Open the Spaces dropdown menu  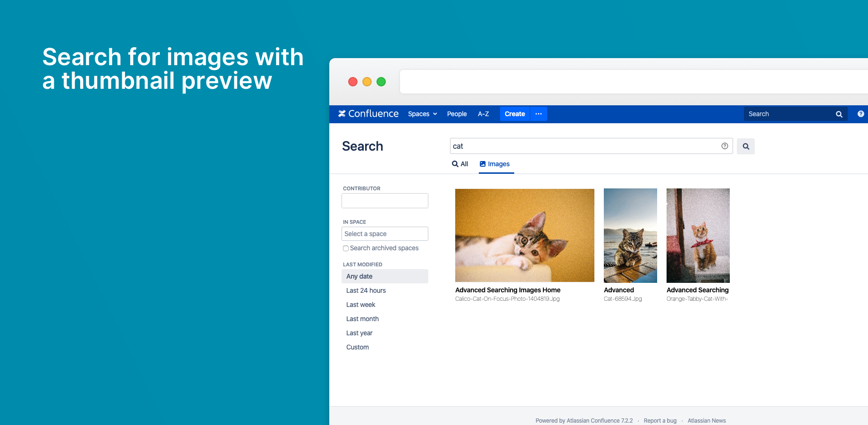[x=423, y=114]
